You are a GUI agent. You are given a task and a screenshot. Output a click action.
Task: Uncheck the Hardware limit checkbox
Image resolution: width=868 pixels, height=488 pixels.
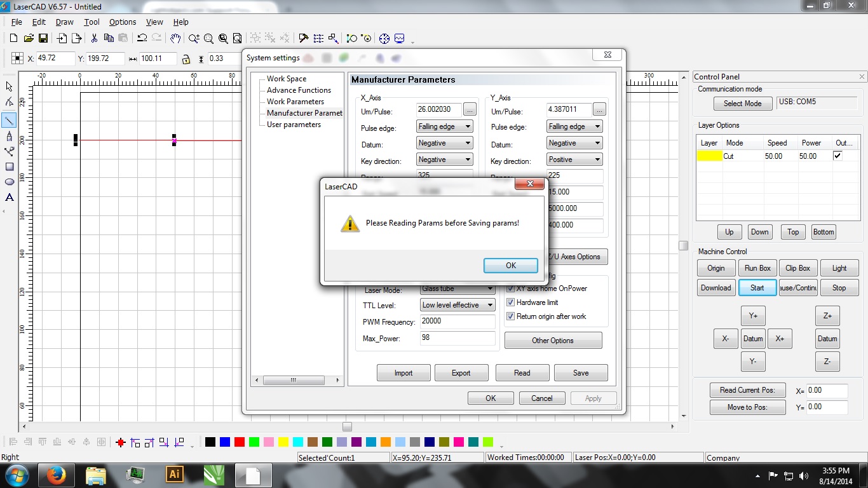point(510,302)
